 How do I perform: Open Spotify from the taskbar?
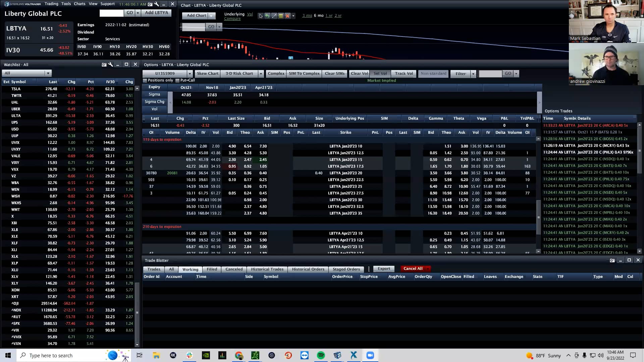pyautogui.click(x=321, y=355)
